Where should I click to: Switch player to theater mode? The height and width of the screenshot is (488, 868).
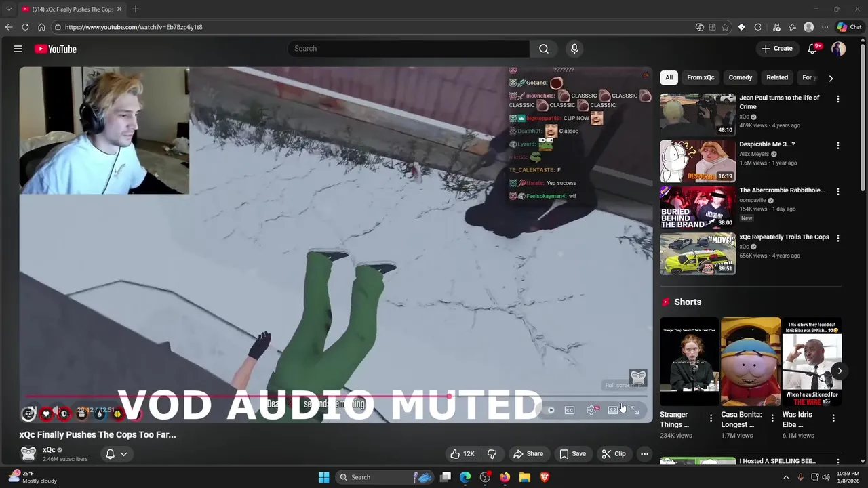[x=613, y=410]
